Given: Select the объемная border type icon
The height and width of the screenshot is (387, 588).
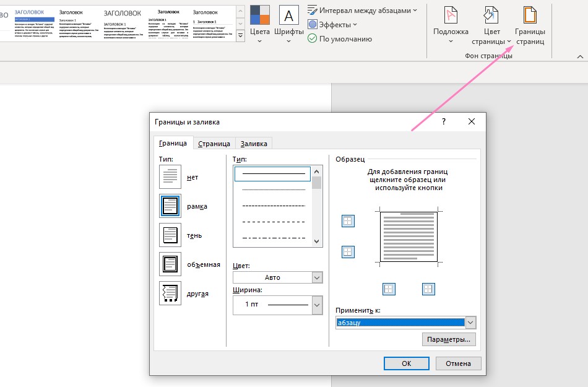Looking at the screenshot, I should tap(170, 264).
